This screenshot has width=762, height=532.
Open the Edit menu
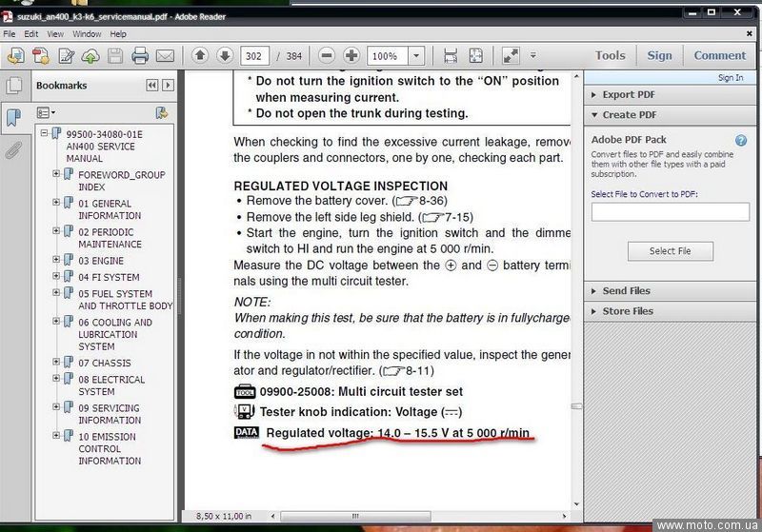[x=31, y=34]
